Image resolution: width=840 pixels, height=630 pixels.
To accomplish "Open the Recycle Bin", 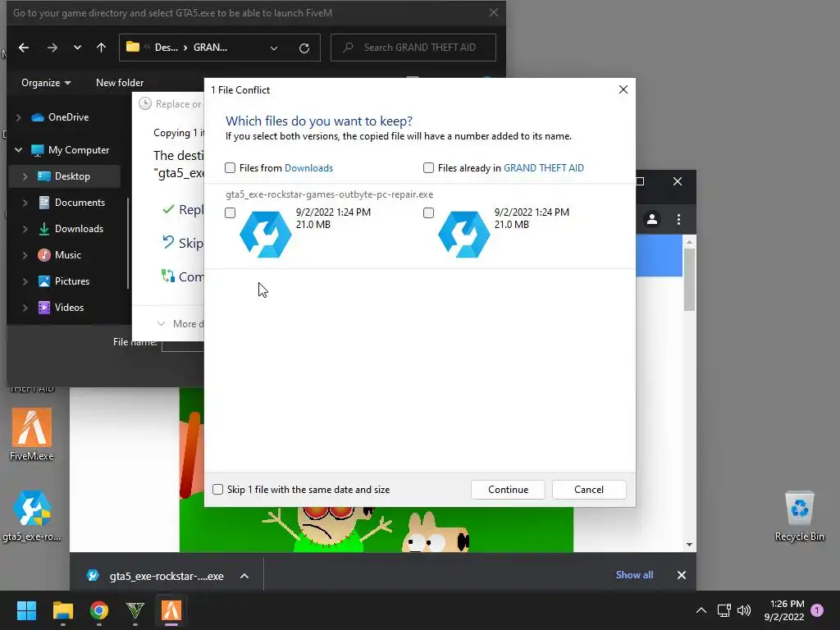I will (x=799, y=516).
